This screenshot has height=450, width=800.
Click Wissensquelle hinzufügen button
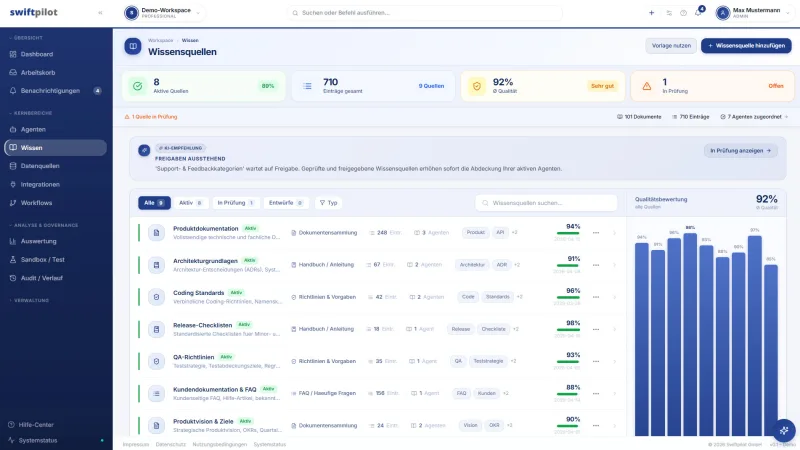pos(746,46)
